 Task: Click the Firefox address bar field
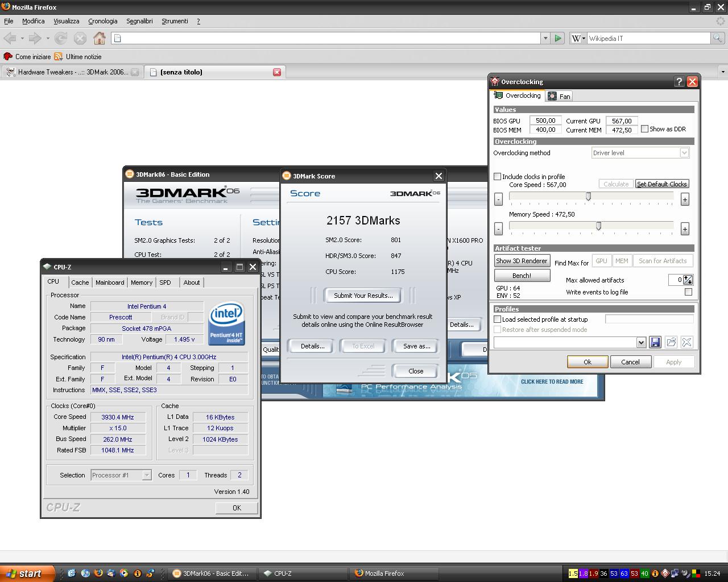[326, 38]
